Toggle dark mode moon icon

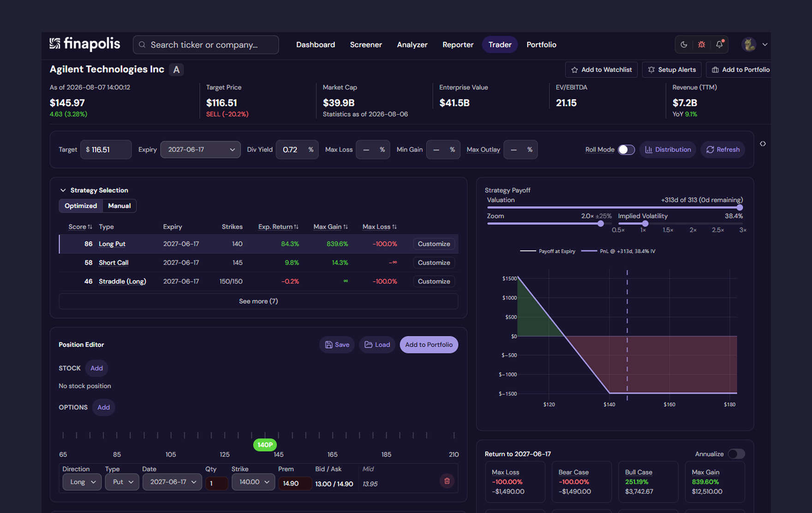pos(684,45)
